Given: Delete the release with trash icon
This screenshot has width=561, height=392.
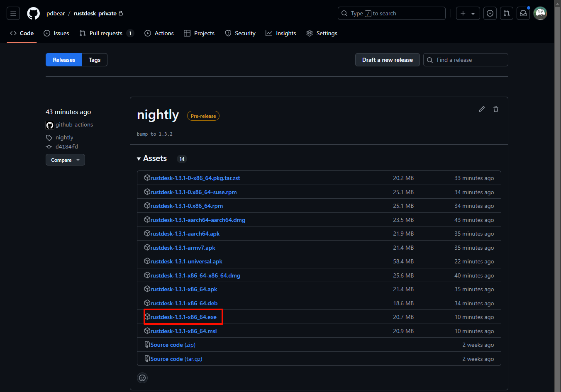Looking at the screenshot, I should pyautogui.click(x=496, y=109).
